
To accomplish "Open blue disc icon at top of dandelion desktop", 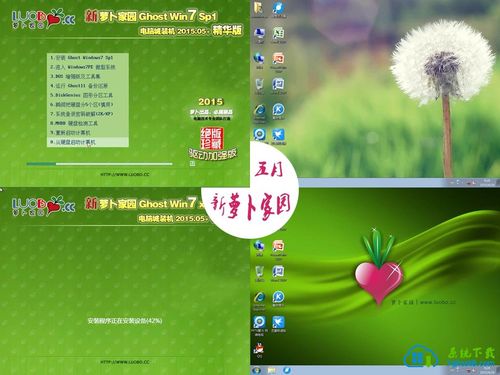I will click(278, 9).
